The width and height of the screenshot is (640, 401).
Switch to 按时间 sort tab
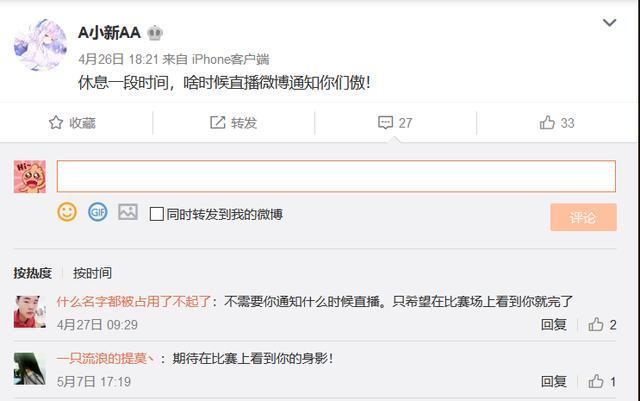[x=92, y=273]
